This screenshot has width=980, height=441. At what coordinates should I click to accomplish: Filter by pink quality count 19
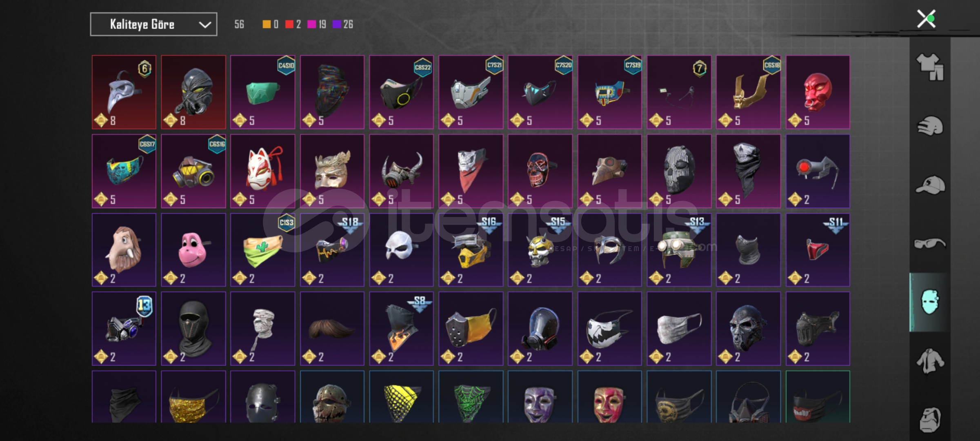[x=317, y=24]
